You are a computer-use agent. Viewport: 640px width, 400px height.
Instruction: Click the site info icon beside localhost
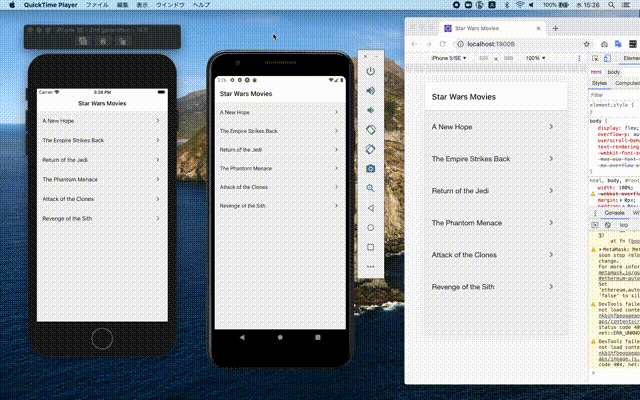tap(460, 44)
